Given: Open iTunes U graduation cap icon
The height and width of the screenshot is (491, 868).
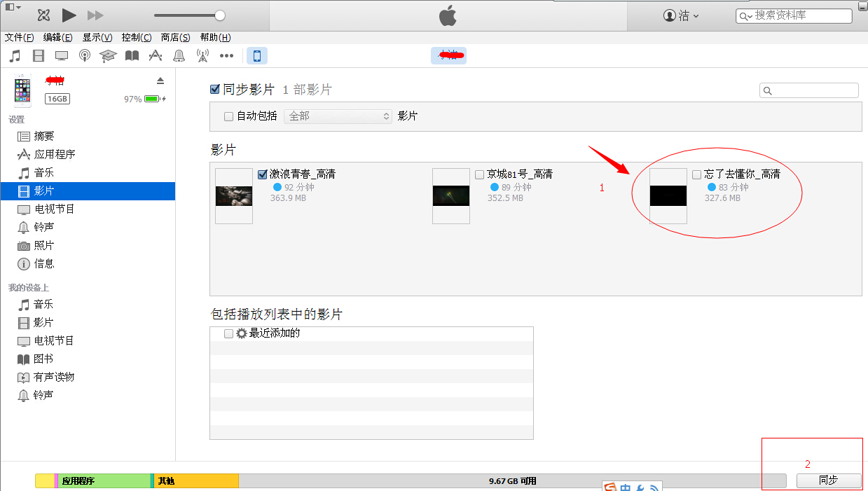Looking at the screenshot, I should tap(108, 55).
